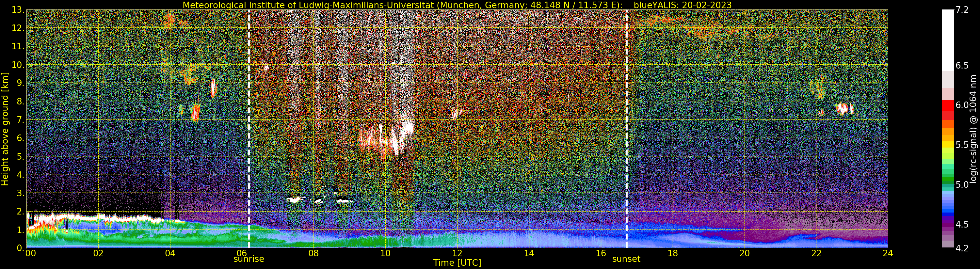Viewport: 980px width, 269px height.
Task: Click the '12' time tick label
Action: point(457,253)
